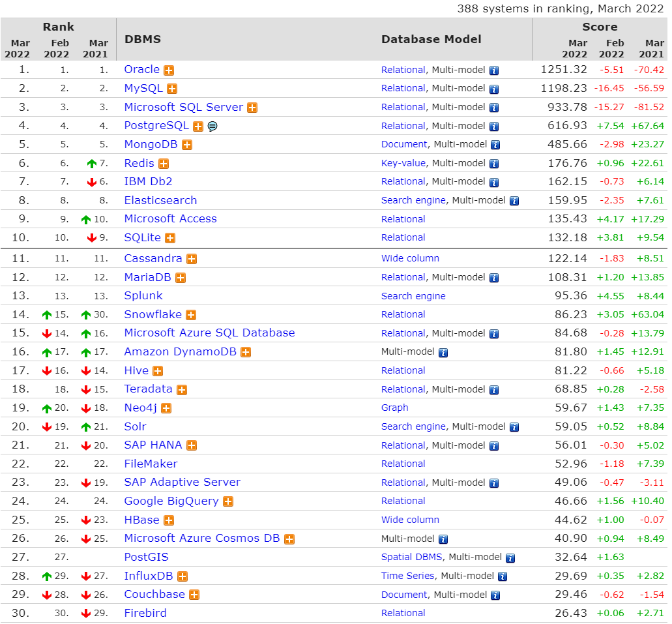Click Oracle's score value 1251.32
Image resolution: width=672 pixels, height=624 pixels.
[564, 70]
